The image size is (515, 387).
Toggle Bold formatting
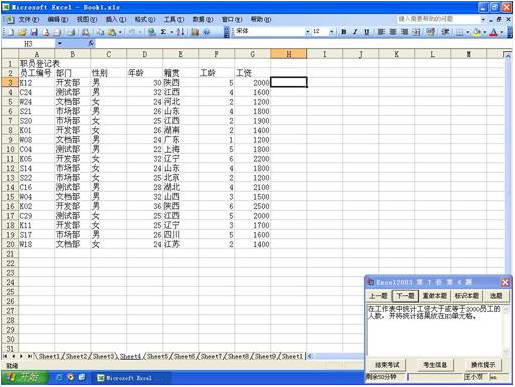pos(343,32)
